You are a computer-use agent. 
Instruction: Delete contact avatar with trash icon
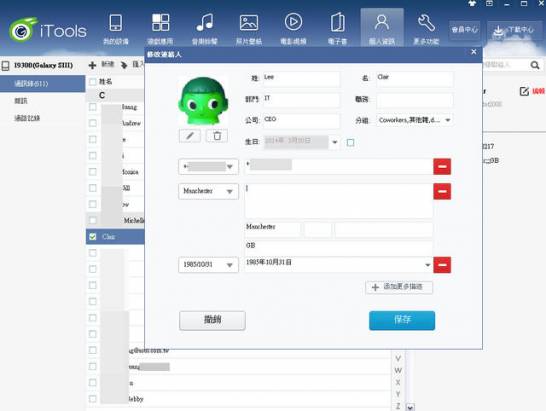[x=217, y=136]
